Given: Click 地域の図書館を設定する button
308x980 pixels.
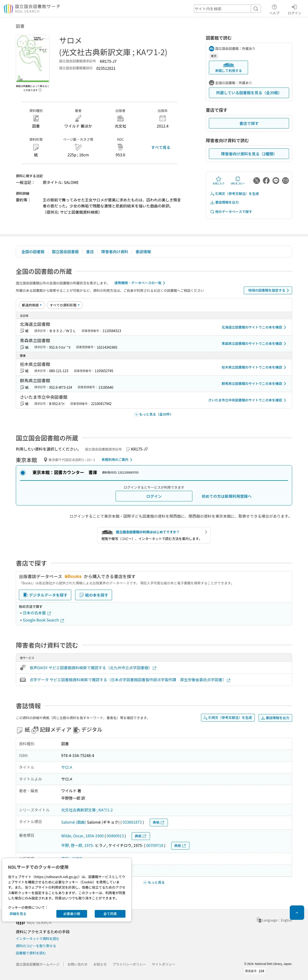Looking at the screenshot, I should pyautogui.click(x=268, y=290).
